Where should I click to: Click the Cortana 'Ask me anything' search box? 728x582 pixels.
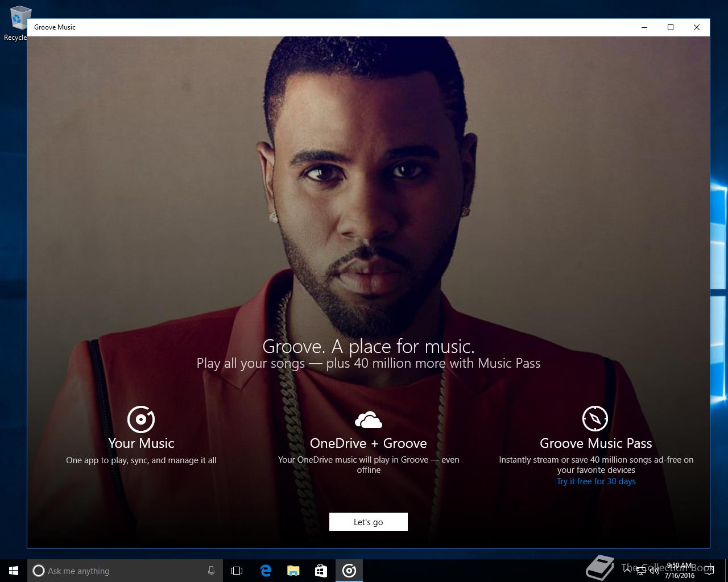125,571
